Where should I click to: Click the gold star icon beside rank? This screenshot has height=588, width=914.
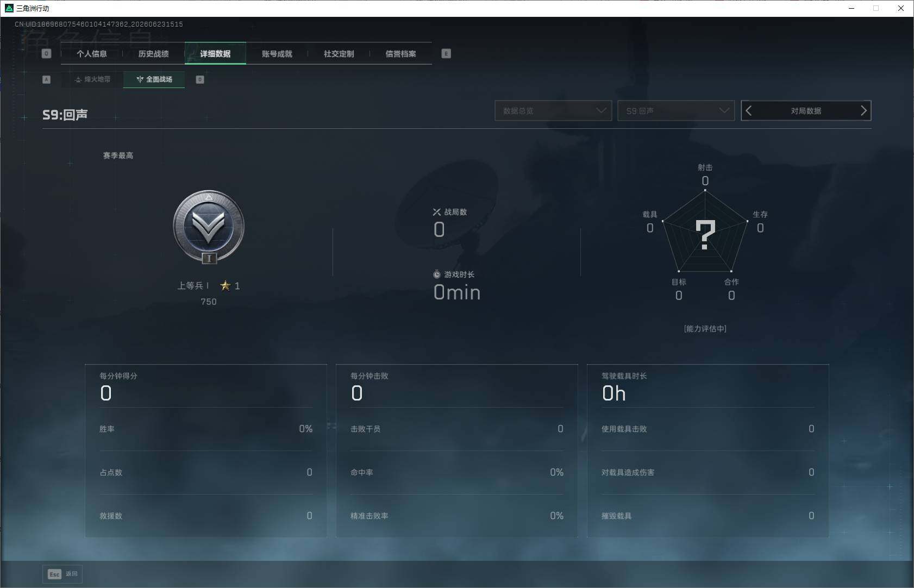(226, 285)
